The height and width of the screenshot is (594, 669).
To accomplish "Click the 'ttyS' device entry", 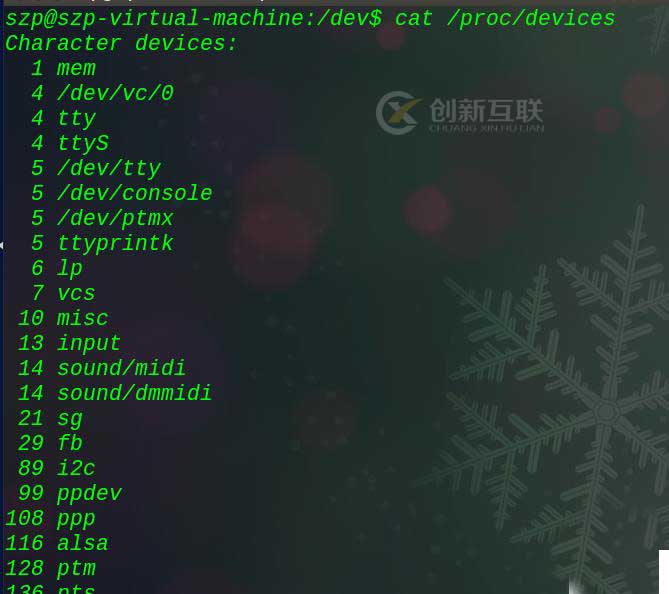I will tap(83, 143).
